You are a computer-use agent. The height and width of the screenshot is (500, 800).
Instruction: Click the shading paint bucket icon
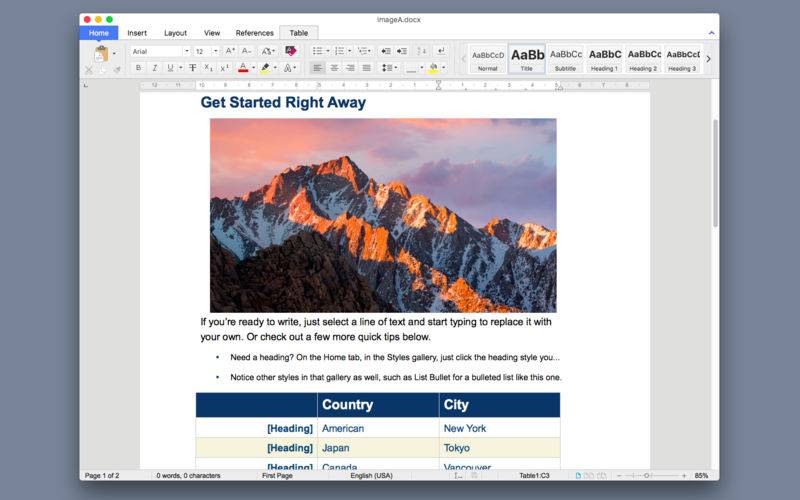[434, 68]
